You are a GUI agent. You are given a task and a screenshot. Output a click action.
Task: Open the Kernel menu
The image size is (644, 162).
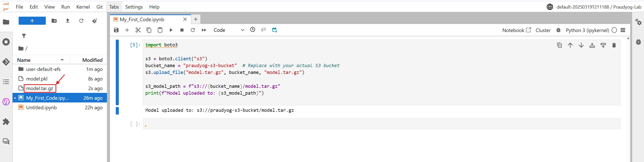click(x=83, y=7)
